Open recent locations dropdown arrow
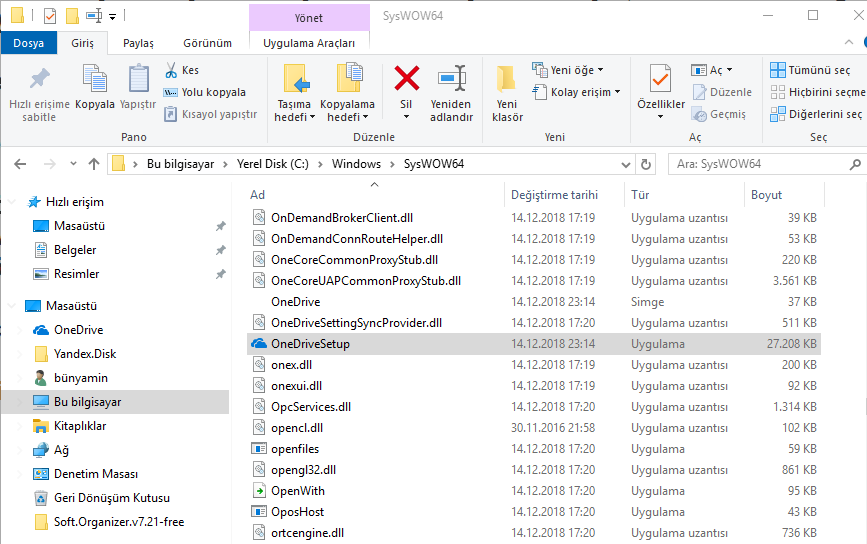 point(74,164)
